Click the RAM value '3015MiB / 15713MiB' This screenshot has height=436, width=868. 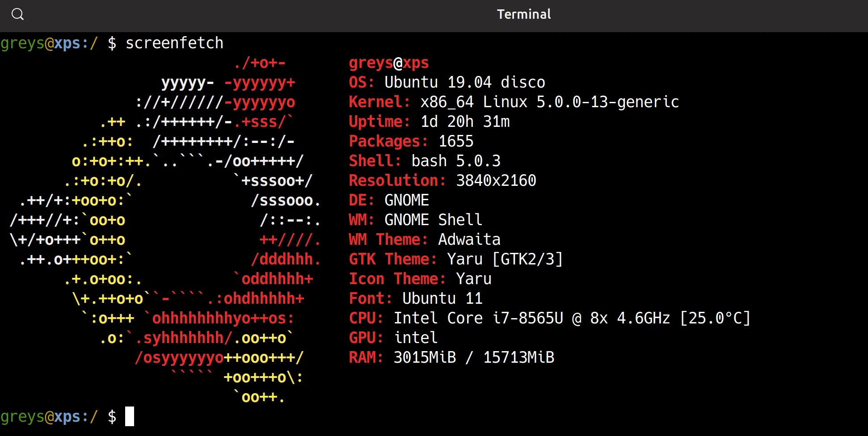(474, 357)
